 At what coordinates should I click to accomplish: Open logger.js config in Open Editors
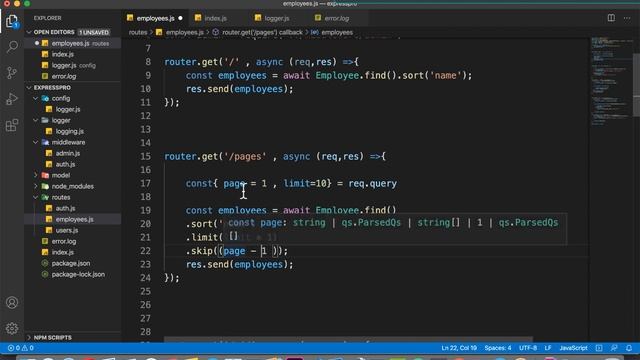(73, 65)
